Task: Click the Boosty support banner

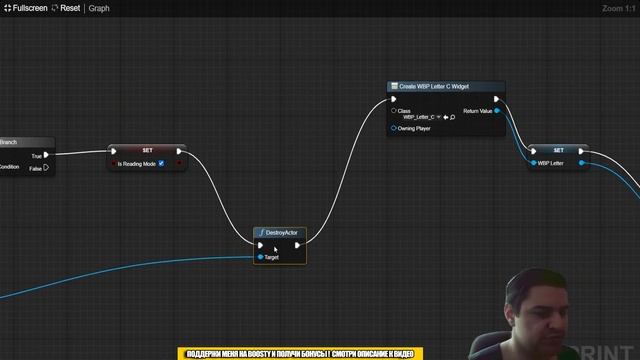Action: click(300, 353)
